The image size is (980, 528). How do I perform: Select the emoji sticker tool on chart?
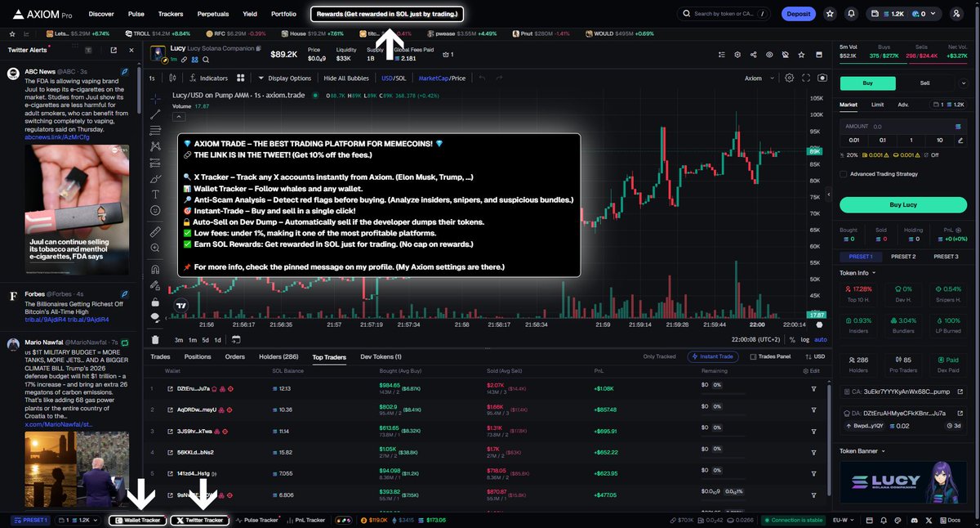[x=155, y=210]
